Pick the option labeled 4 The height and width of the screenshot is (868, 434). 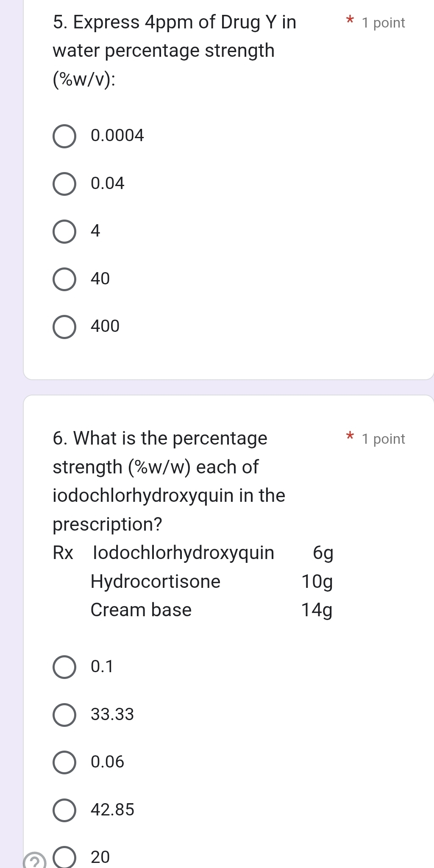(64, 231)
